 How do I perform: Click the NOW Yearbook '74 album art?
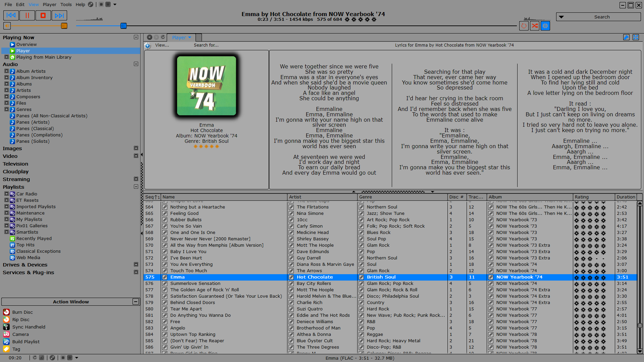(x=207, y=86)
